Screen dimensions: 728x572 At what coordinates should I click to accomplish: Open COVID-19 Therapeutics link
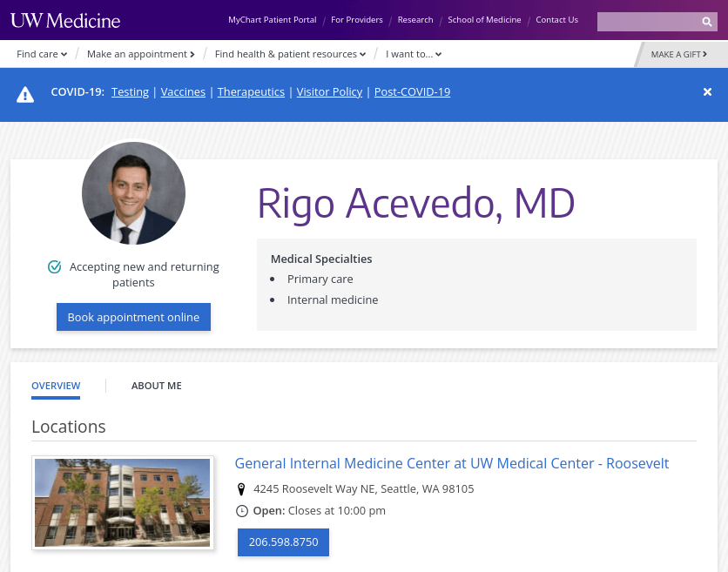coord(251,92)
